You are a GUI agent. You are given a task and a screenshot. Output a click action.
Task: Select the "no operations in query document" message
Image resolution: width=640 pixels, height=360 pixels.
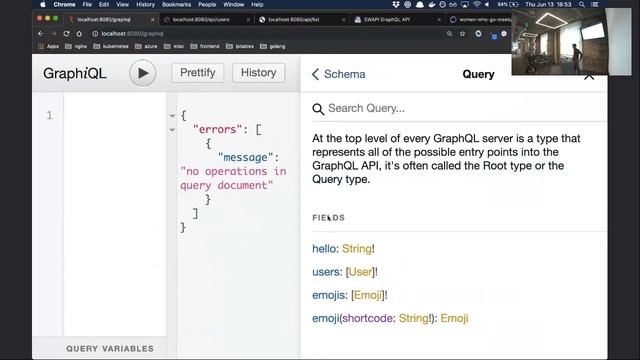click(233, 178)
